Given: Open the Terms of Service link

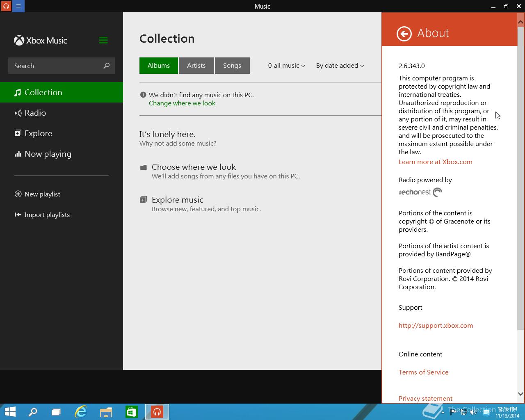Looking at the screenshot, I should [x=423, y=372].
